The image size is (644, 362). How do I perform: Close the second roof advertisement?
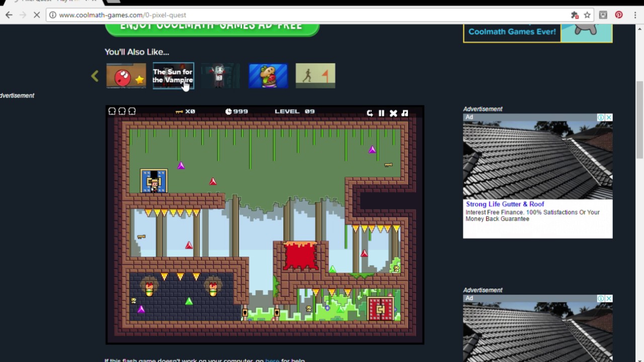pyautogui.click(x=609, y=299)
